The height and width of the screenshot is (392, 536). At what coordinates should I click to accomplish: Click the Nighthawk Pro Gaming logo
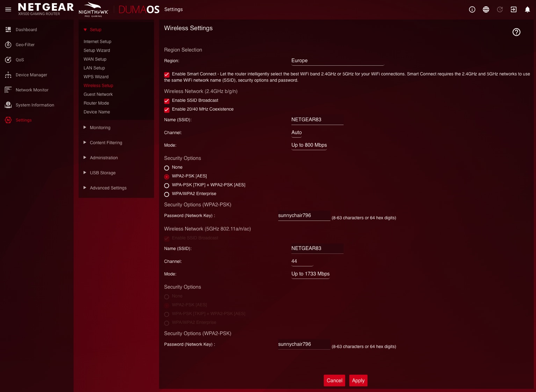point(94,9)
